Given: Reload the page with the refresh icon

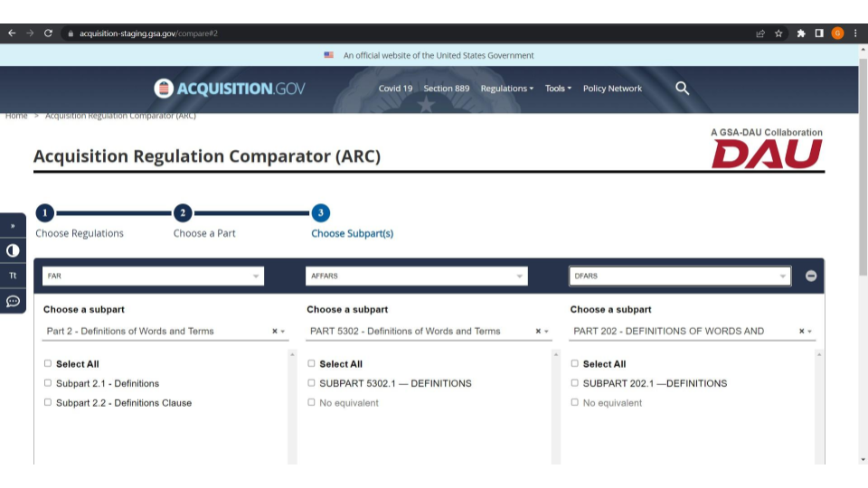Looking at the screenshot, I should coord(48,33).
